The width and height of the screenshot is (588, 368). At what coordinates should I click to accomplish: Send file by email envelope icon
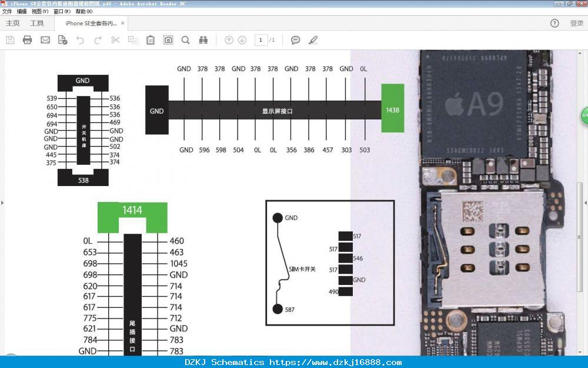tap(45, 40)
